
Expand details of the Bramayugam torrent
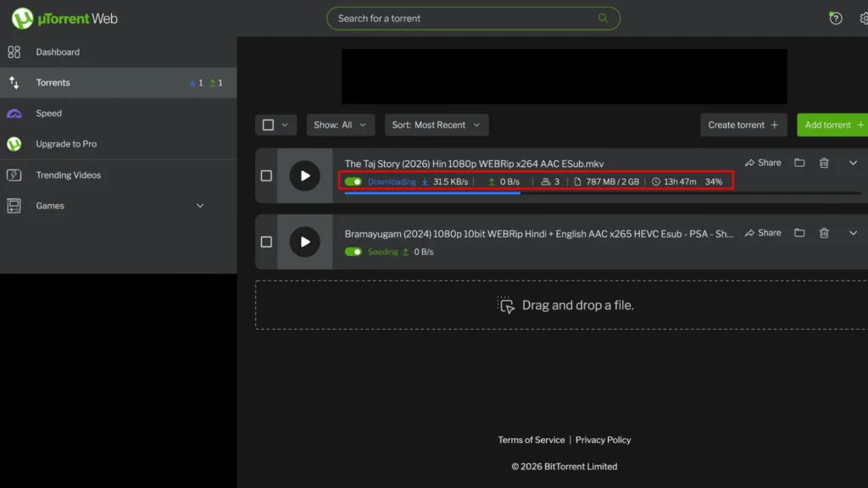(x=853, y=233)
